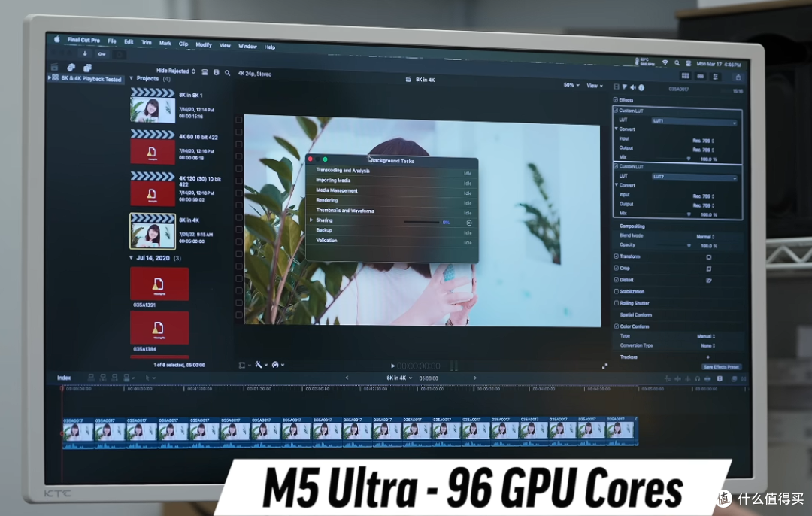Image resolution: width=812 pixels, height=516 pixels.
Task: Add a tracker with plus icon
Action: coord(708,357)
